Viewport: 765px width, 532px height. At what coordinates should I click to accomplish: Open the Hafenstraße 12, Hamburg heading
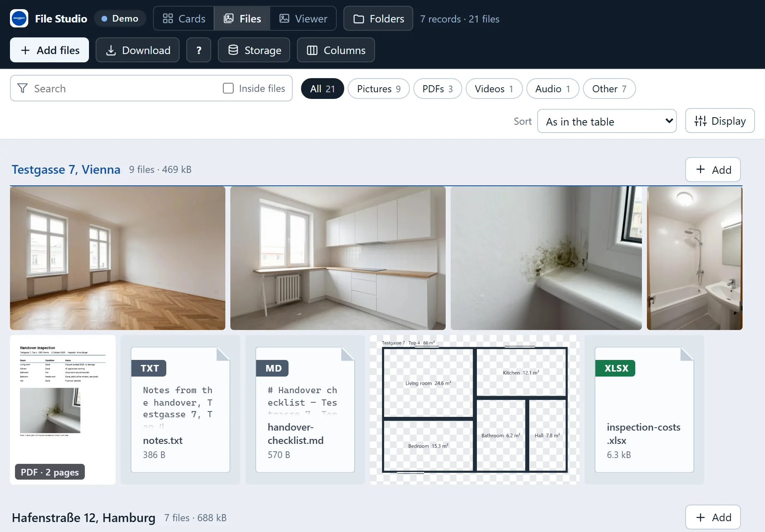tap(84, 518)
